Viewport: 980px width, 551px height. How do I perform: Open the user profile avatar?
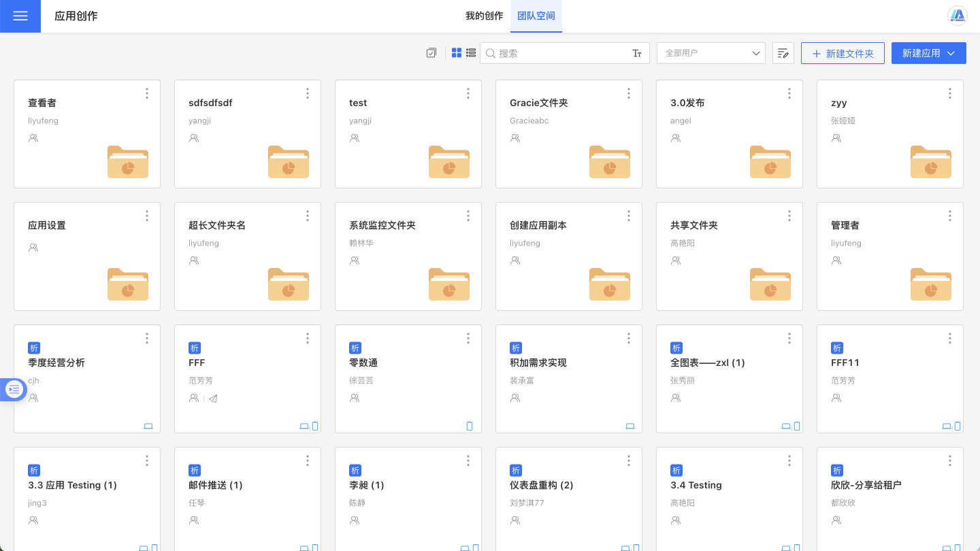coord(958,16)
